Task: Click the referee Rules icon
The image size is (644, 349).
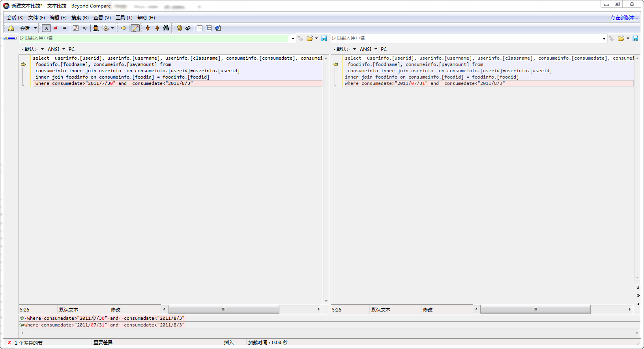Action: [96, 28]
